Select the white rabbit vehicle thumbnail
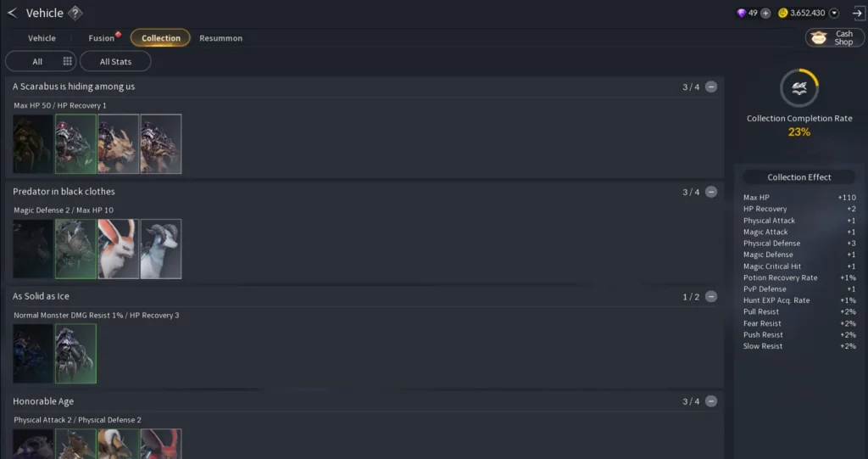 click(119, 249)
